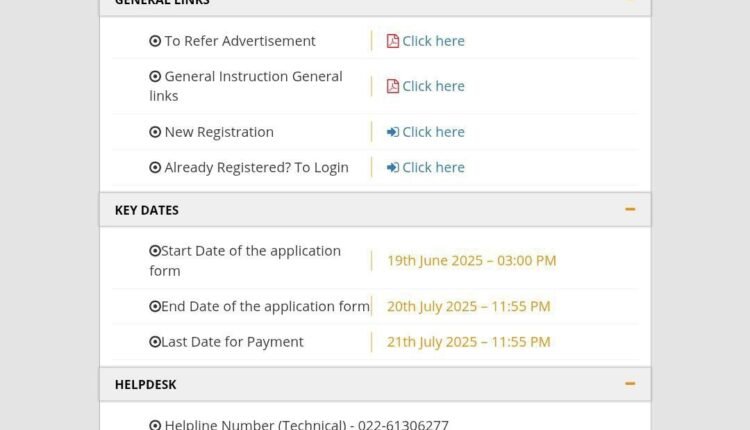Click bullet icon before Last Date for Payment
The width and height of the screenshot is (750, 430).
[x=155, y=342]
